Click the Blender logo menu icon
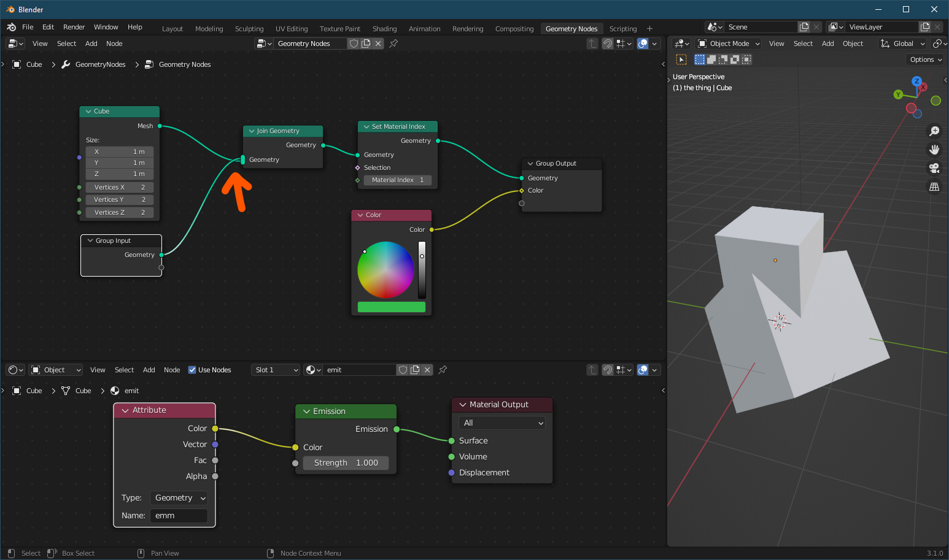The height and width of the screenshot is (560, 949). [x=11, y=27]
